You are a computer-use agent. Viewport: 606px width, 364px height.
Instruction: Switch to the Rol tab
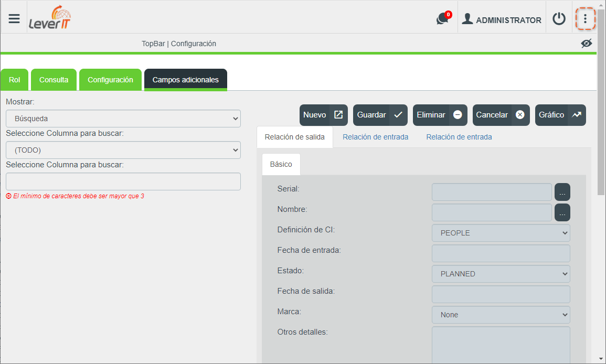coord(15,80)
